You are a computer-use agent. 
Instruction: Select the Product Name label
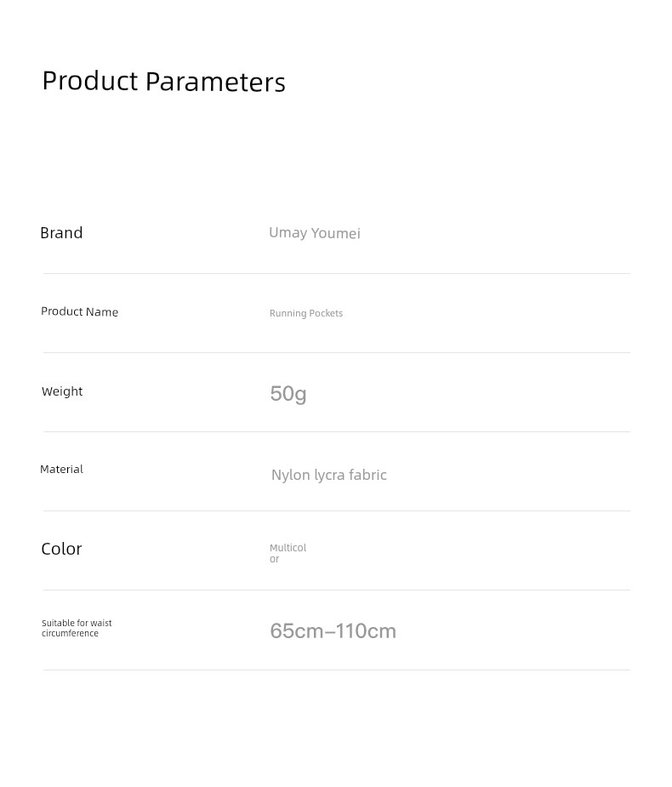(79, 311)
